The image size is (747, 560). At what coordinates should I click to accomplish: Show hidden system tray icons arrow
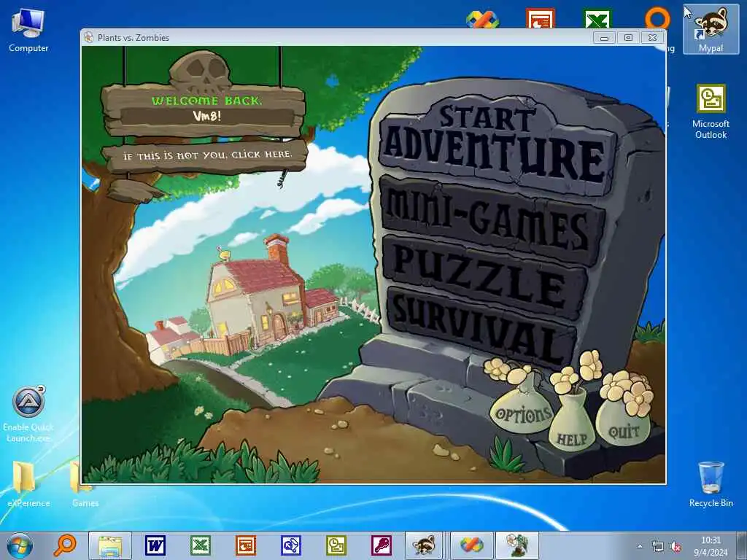click(640, 546)
